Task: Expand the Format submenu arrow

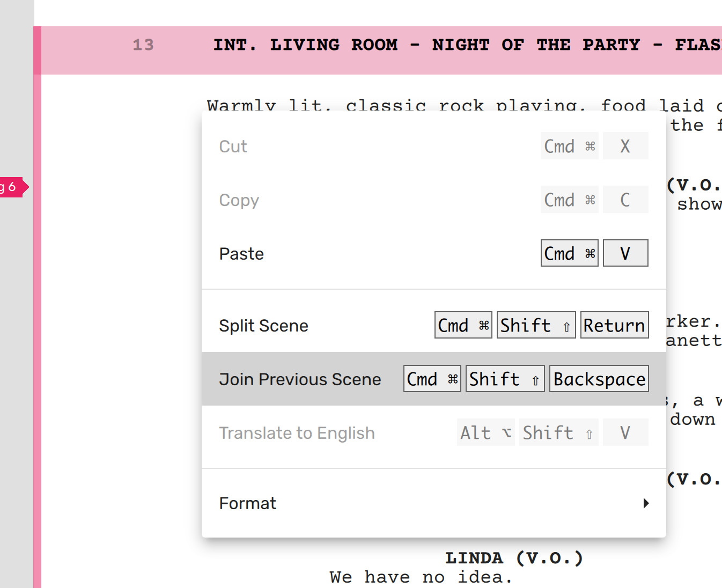Action: point(646,503)
